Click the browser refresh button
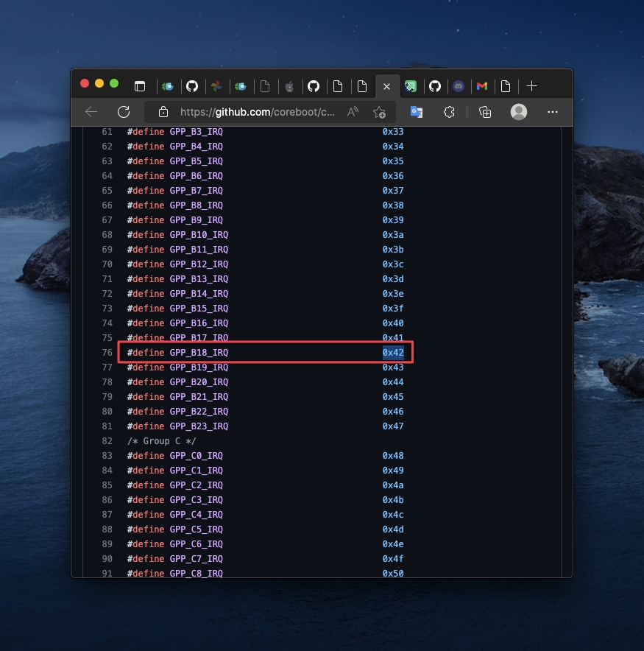The image size is (644, 651). click(124, 112)
